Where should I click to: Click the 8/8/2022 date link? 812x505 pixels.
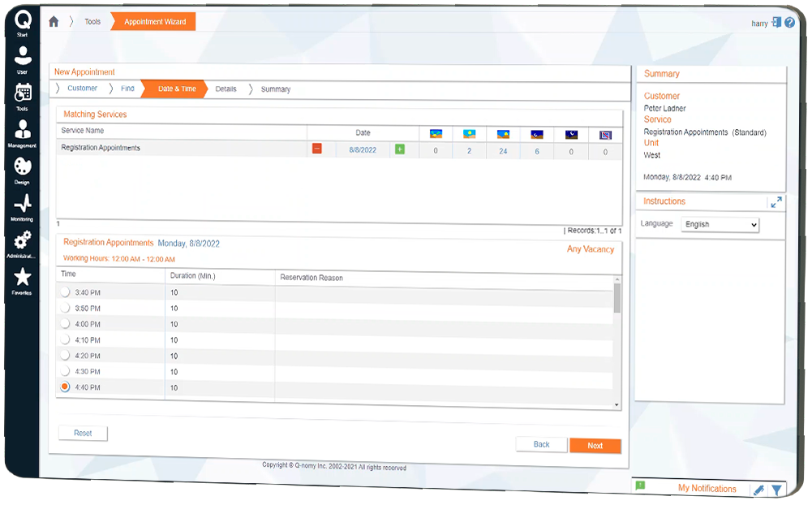tap(363, 150)
